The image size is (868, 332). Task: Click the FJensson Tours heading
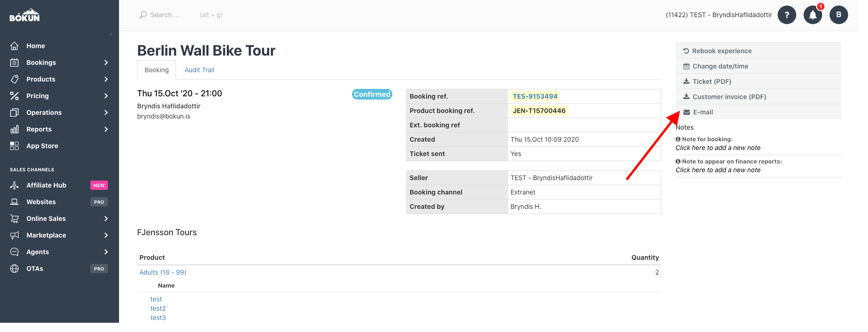[x=167, y=232]
